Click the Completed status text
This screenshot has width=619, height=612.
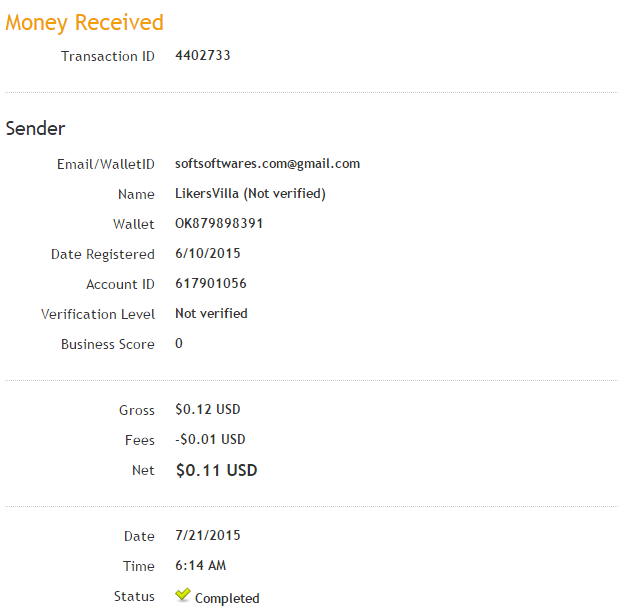[x=227, y=599]
